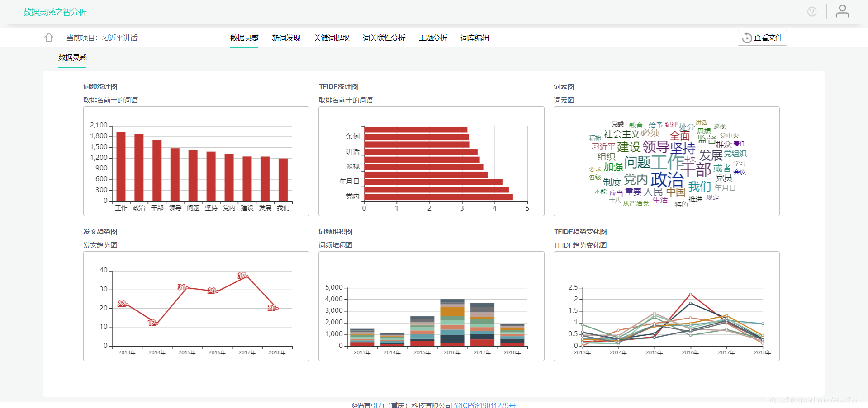Open the help question-mark icon
This screenshot has width=868, height=408.
click(812, 12)
